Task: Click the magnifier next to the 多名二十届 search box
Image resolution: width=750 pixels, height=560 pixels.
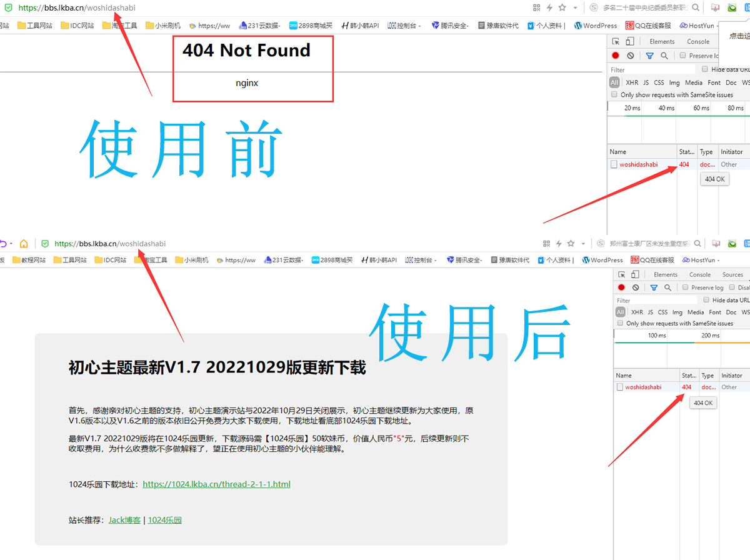Action: (x=697, y=7)
